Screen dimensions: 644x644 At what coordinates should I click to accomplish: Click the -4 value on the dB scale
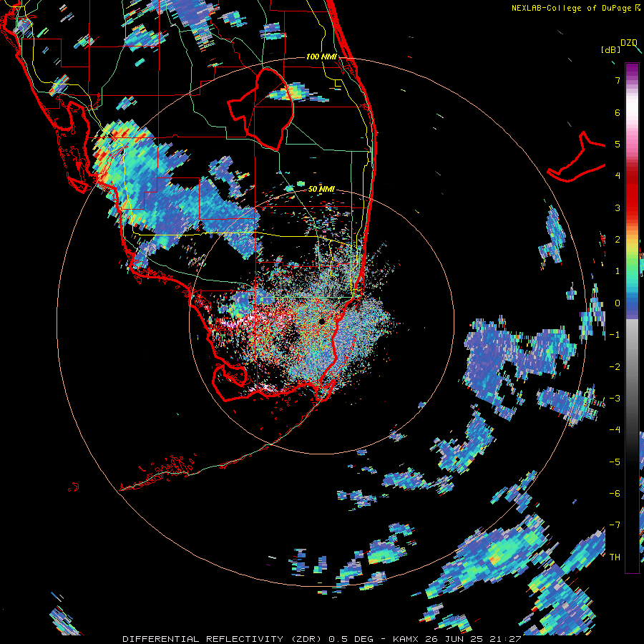(615, 429)
